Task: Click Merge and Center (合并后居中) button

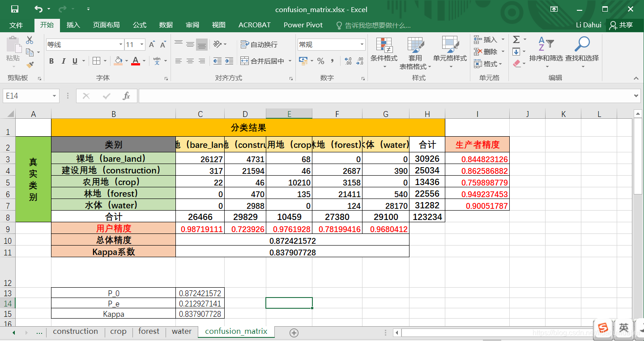Action: pos(262,61)
